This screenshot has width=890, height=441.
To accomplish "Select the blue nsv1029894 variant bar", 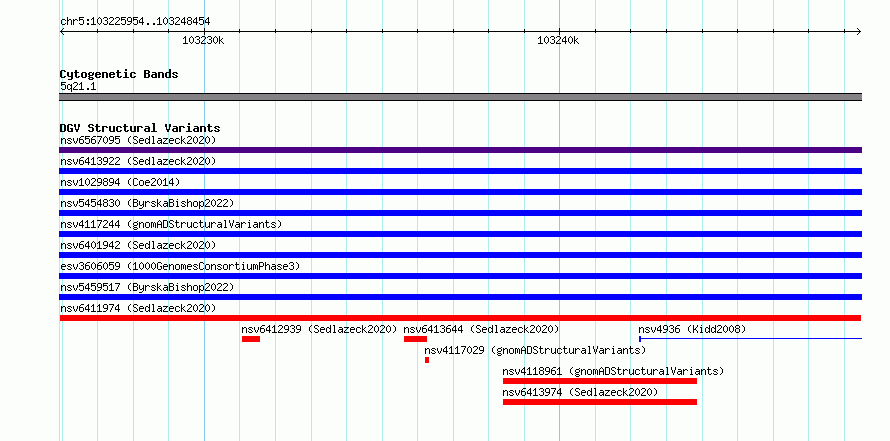I will click(460, 192).
